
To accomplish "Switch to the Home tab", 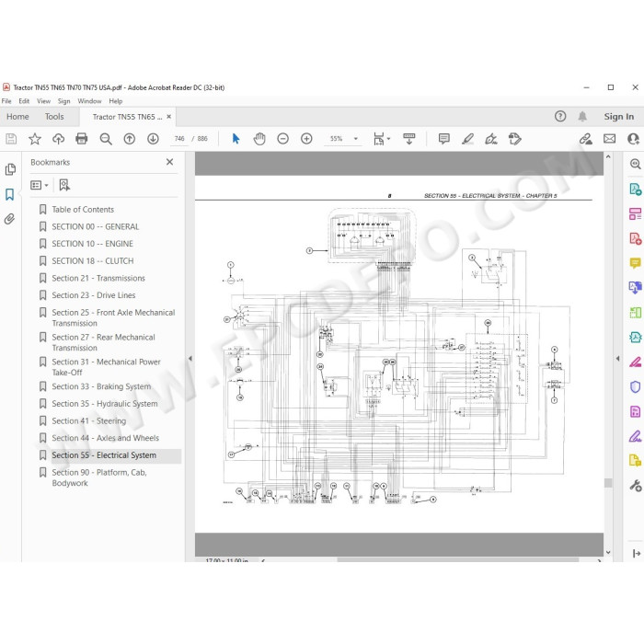I will tap(17, 117).
